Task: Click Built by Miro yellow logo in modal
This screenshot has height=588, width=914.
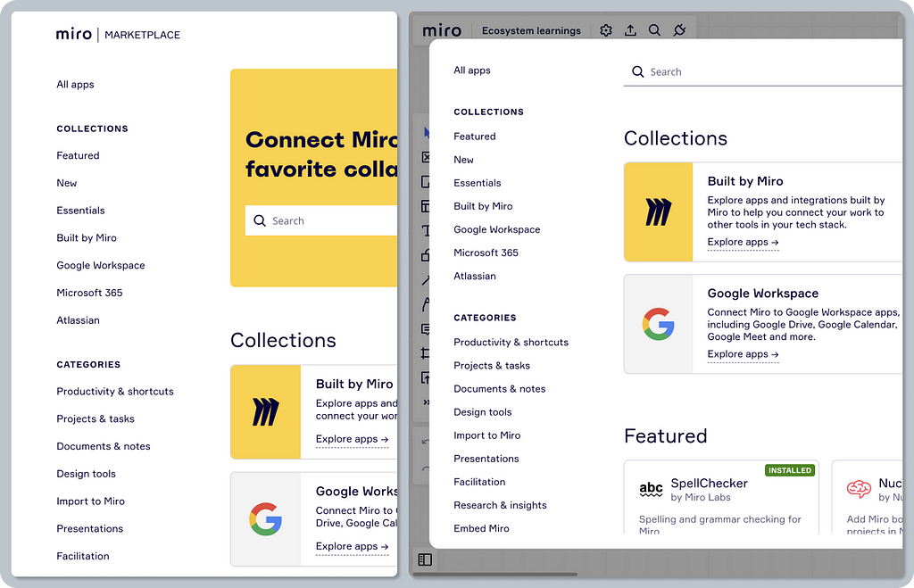Action: click(658, 212)
